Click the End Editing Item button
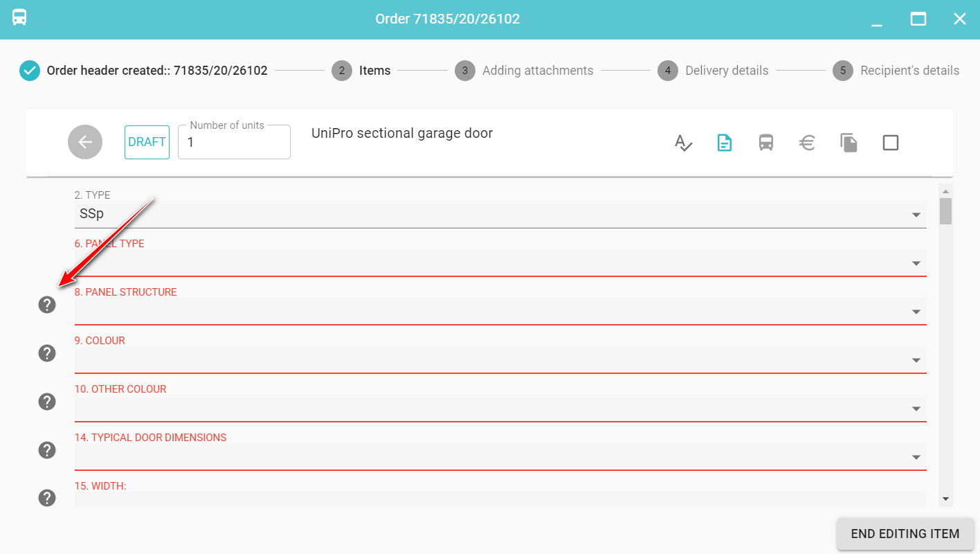 coord(905,534)
